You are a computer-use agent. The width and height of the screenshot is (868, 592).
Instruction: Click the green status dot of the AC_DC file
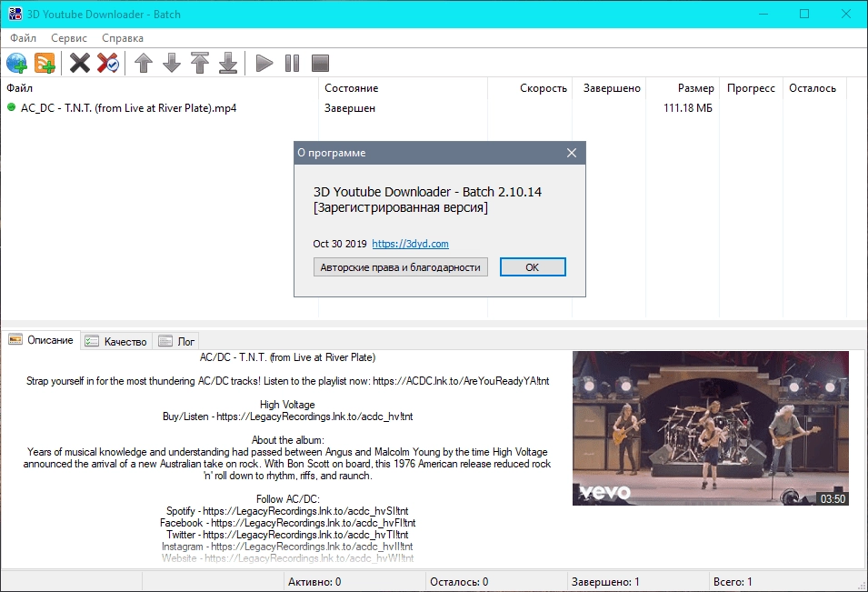11,107
